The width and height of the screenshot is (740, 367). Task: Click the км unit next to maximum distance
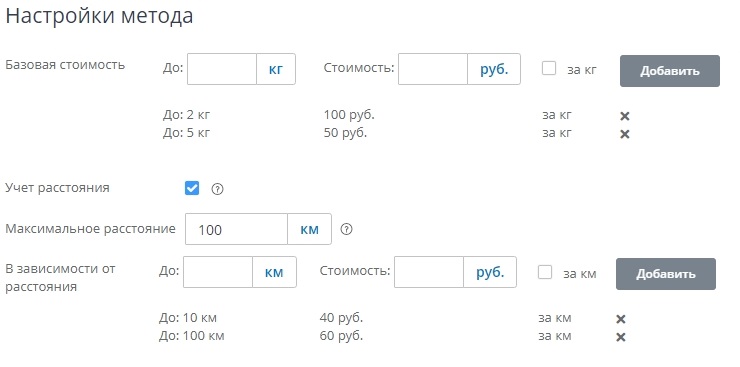[310, 229]
